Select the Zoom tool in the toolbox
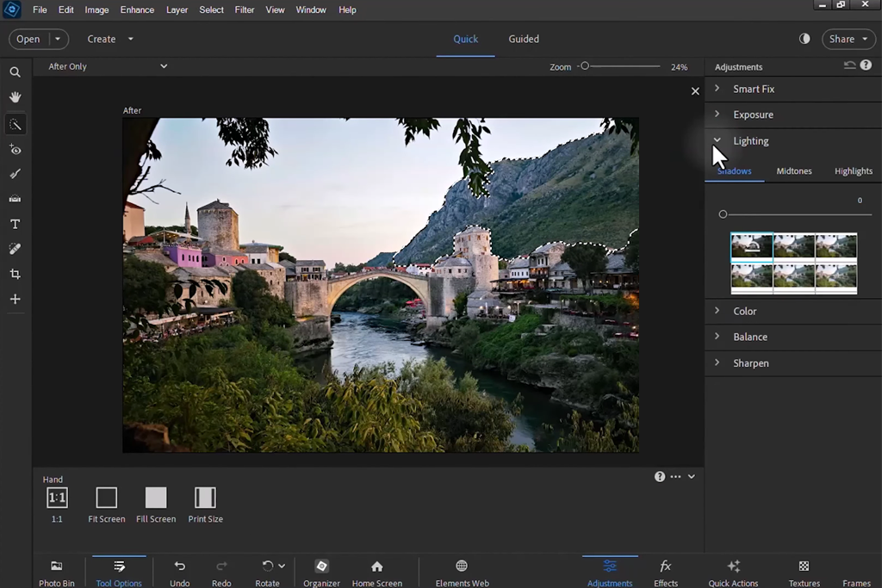This screenshot has height=588, width=882. [x=16, y=72]
